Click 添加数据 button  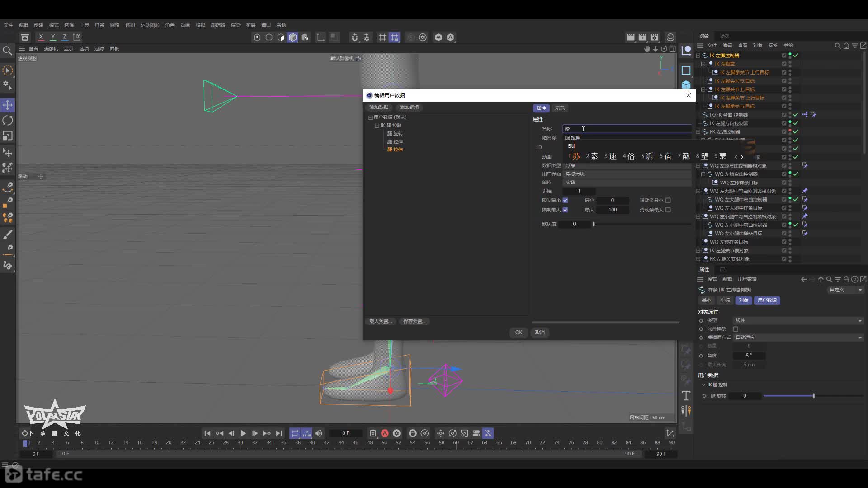coord(379,107)
